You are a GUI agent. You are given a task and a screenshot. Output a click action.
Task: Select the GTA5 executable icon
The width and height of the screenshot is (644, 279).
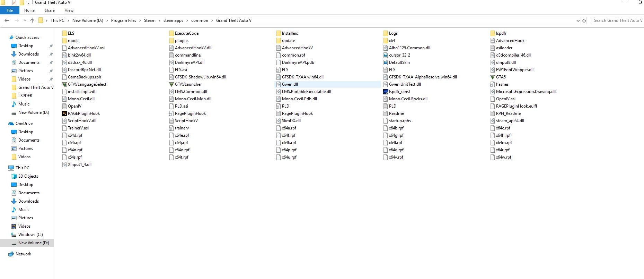click(492, 77)
